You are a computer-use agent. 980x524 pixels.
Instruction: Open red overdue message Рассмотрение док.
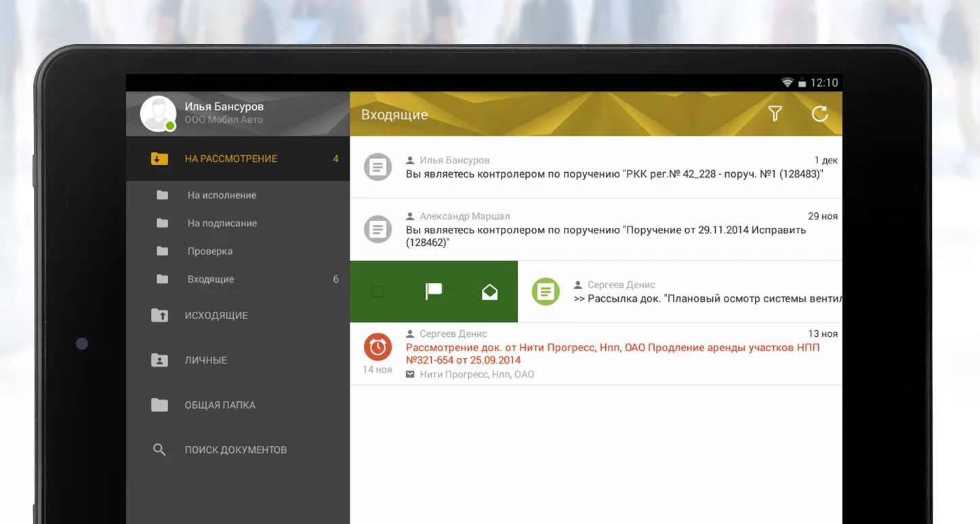coord(596,354)
